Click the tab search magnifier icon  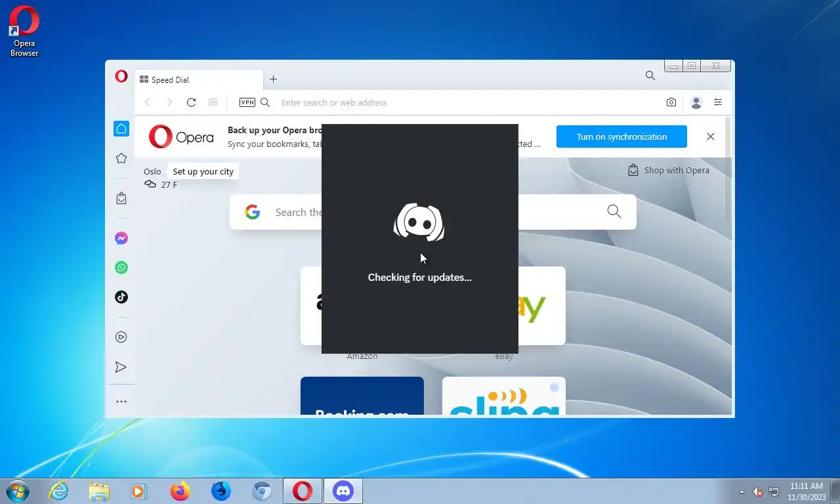click(x=650, y=75)
